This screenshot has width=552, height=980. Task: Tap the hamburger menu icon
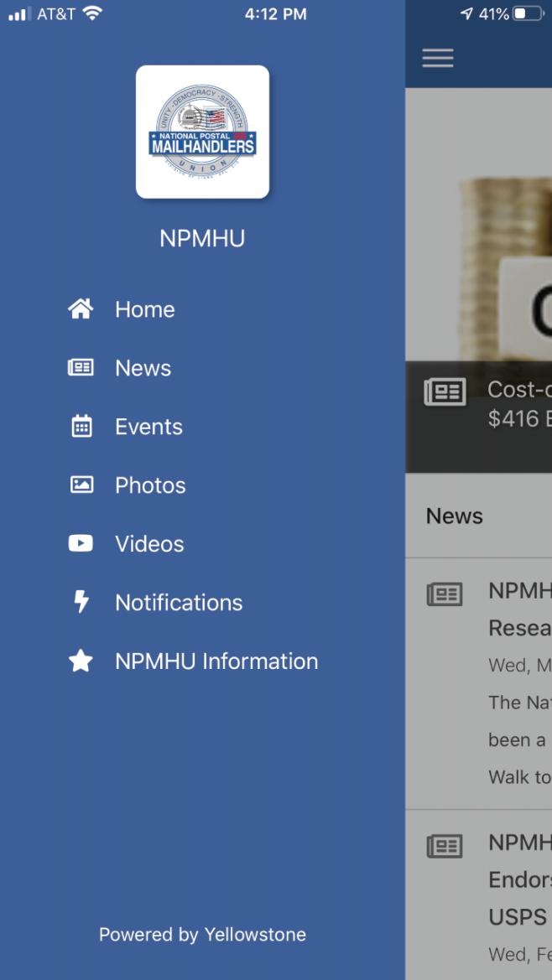tap(438, 58)
